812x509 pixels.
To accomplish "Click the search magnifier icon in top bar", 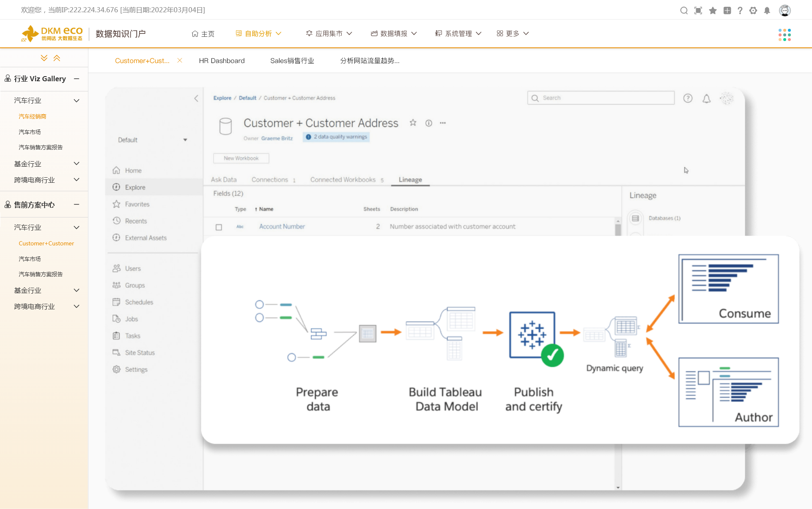I will tap(683, 11).
